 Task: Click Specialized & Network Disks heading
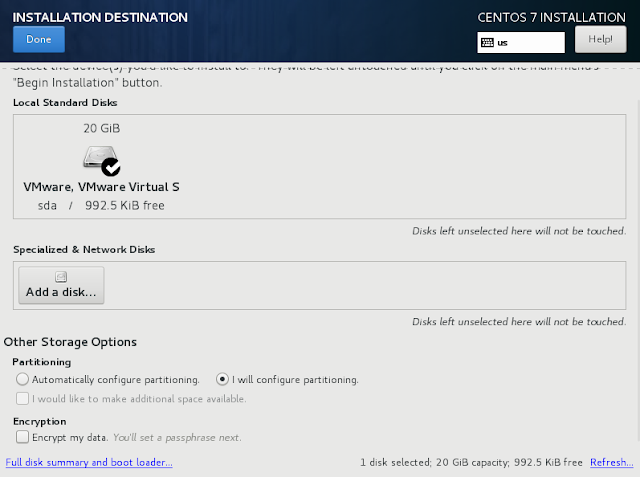pos(84,249)
